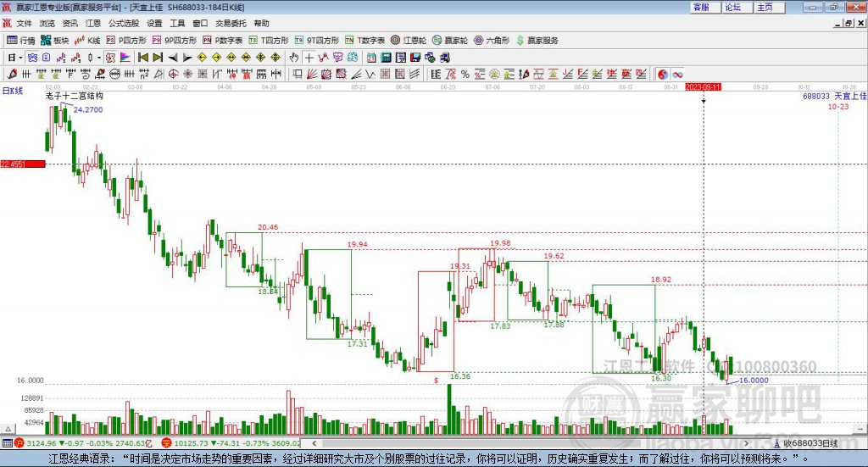Open the calculator icon
This screenshot has height=467, width=868.
pos(386,58)
